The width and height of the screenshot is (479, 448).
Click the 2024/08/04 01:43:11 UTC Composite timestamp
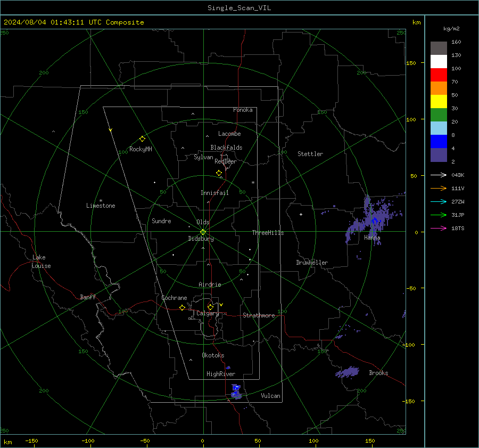coord(73,22)
